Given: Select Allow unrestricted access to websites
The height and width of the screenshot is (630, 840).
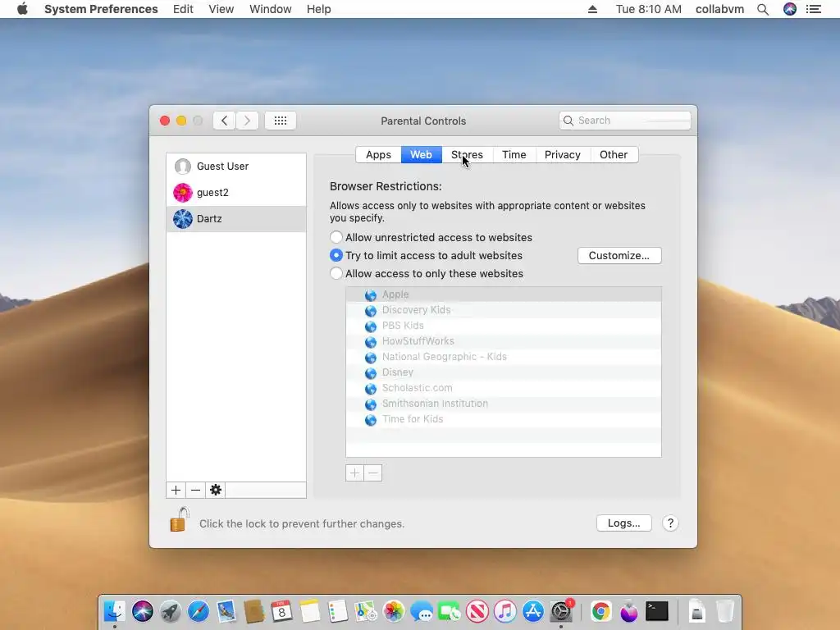Looking at the screenshot, I should coord(336,237).
